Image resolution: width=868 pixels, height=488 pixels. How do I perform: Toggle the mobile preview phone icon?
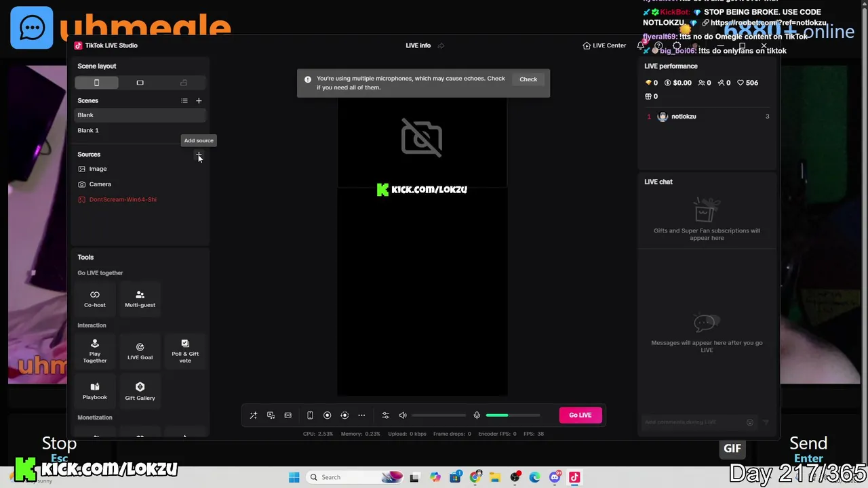click(x=310, y=415)
